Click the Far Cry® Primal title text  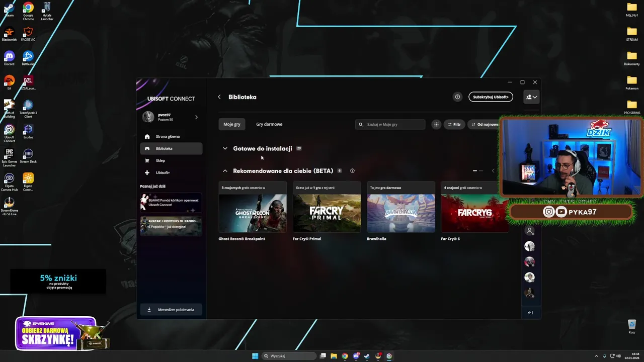pos(307,239)
